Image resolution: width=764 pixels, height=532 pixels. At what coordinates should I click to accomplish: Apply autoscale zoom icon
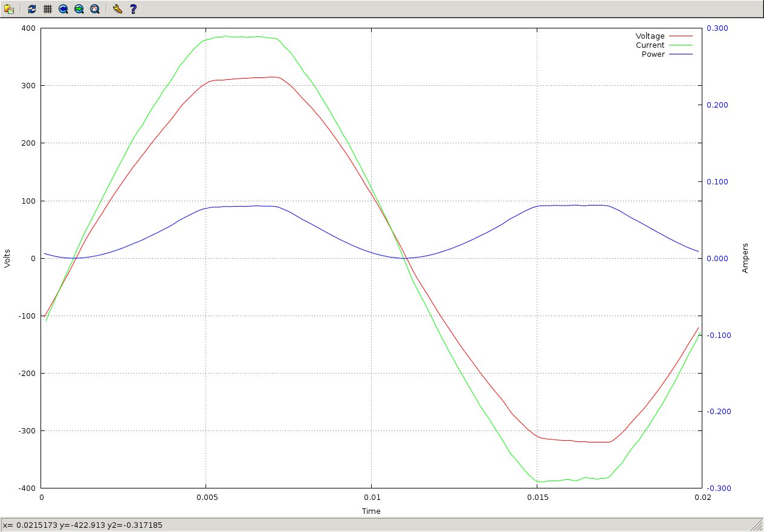click(x=95, y=9)
